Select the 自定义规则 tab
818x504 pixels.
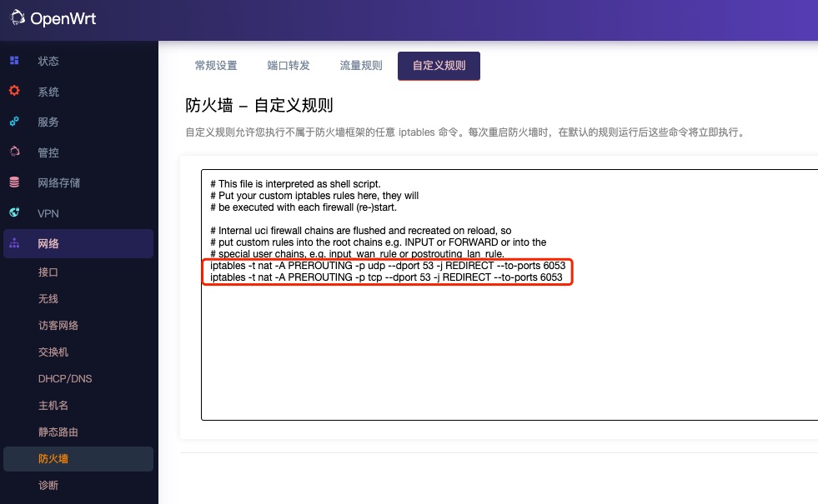coord(439,66)
